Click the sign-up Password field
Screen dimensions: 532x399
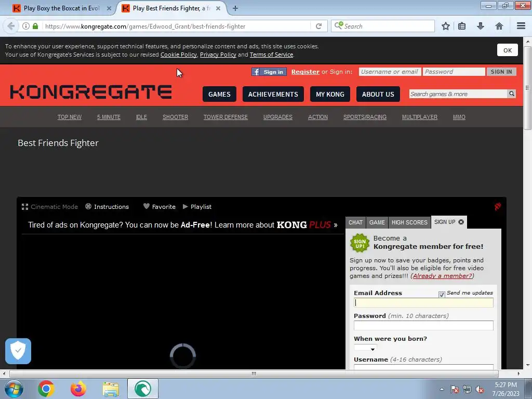point(423,325)
